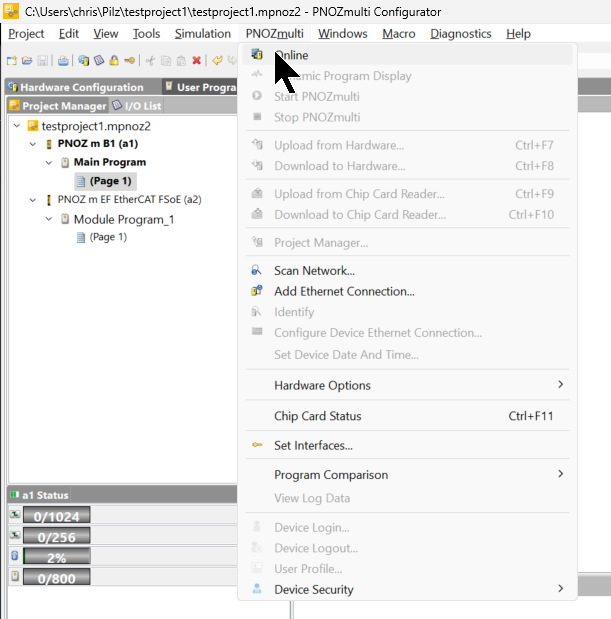Click the yellow padlock toolbar icon
Screen dimensions: 611x619
pos(114,60)
